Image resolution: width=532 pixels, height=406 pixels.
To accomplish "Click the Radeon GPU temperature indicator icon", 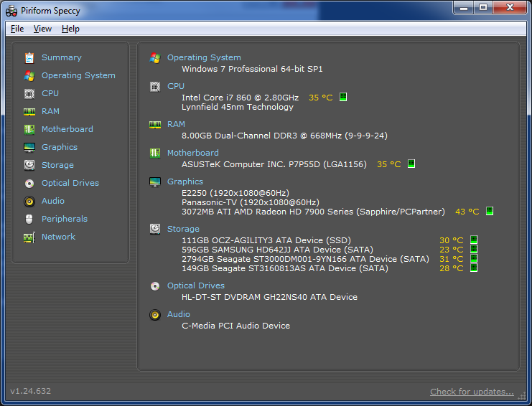I will [x=490, y=211].
